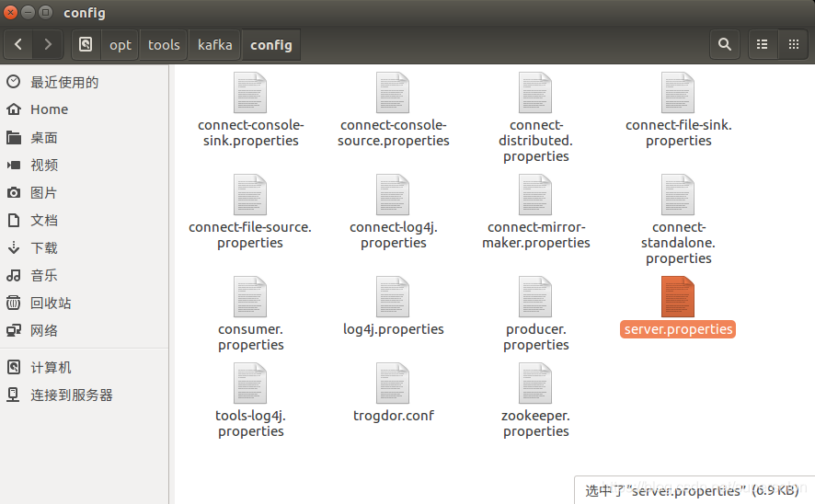The image size is (815, 504).
Task: Open 桌面 folder in the sidebar
Action: (x=85, y=138)
